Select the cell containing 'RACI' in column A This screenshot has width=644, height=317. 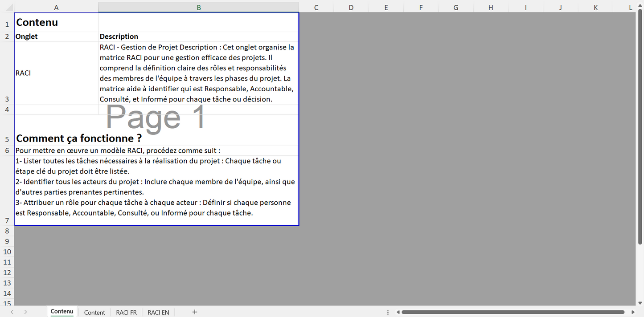coord(56,73)
